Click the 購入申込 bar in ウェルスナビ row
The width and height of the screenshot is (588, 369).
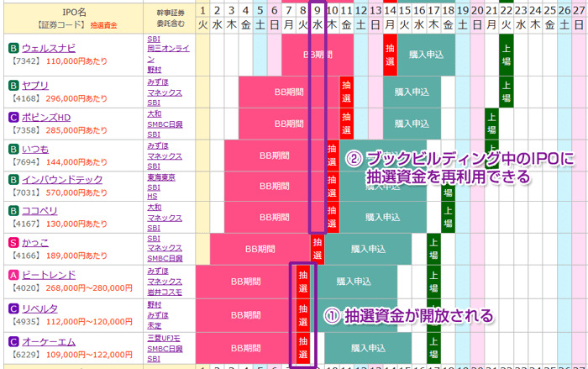(427, 55)
